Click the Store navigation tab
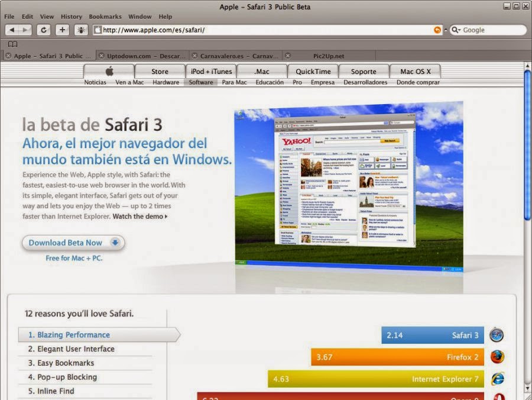 coord(160,72)
